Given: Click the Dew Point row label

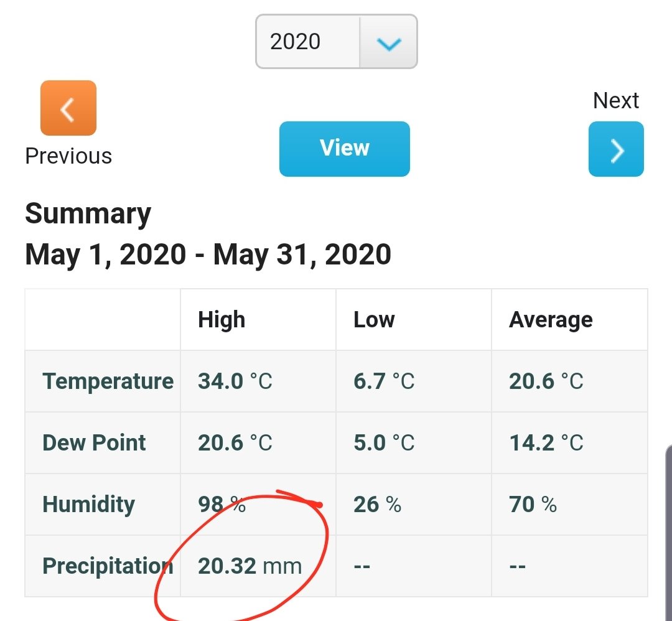Looking at the screenshot, I should pos(95,442).
